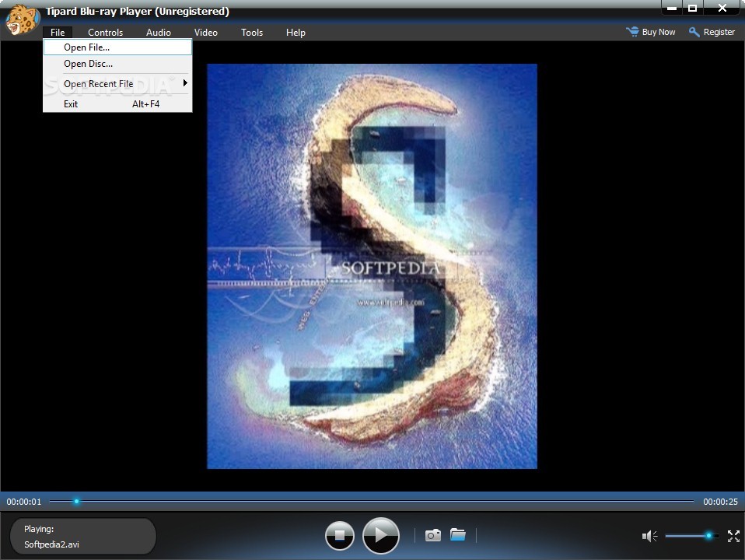Click the Buy Now cart icon
Image resolution: width=745 pixels, height=560 pixels.
[x=632, y=32]
